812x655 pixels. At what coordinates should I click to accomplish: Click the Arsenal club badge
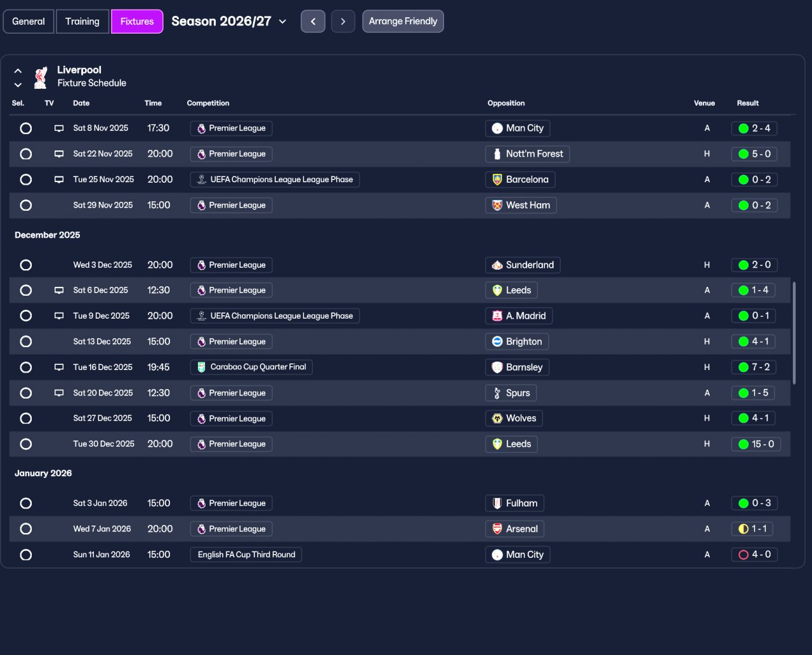click(497, 529)
